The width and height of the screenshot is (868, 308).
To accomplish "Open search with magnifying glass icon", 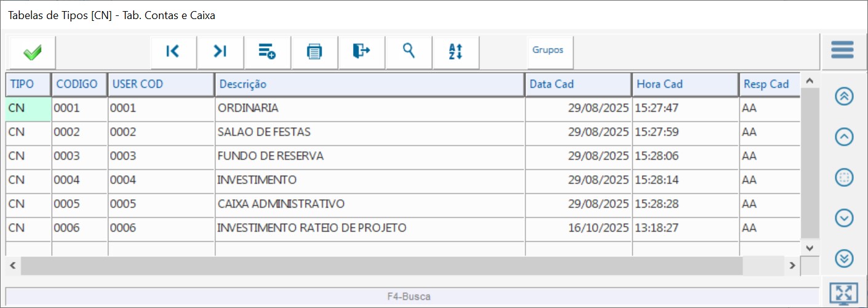I will (x=408, y=52).
